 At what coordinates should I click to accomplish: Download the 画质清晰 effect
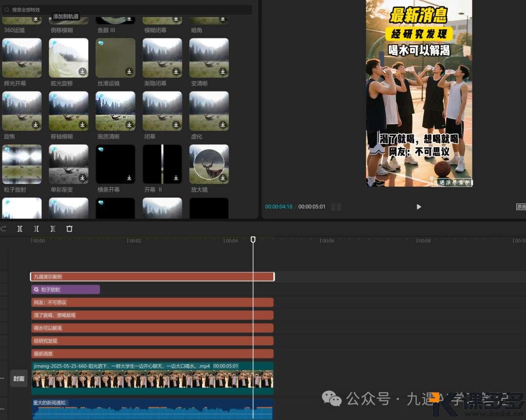click(x=129, y=125)
